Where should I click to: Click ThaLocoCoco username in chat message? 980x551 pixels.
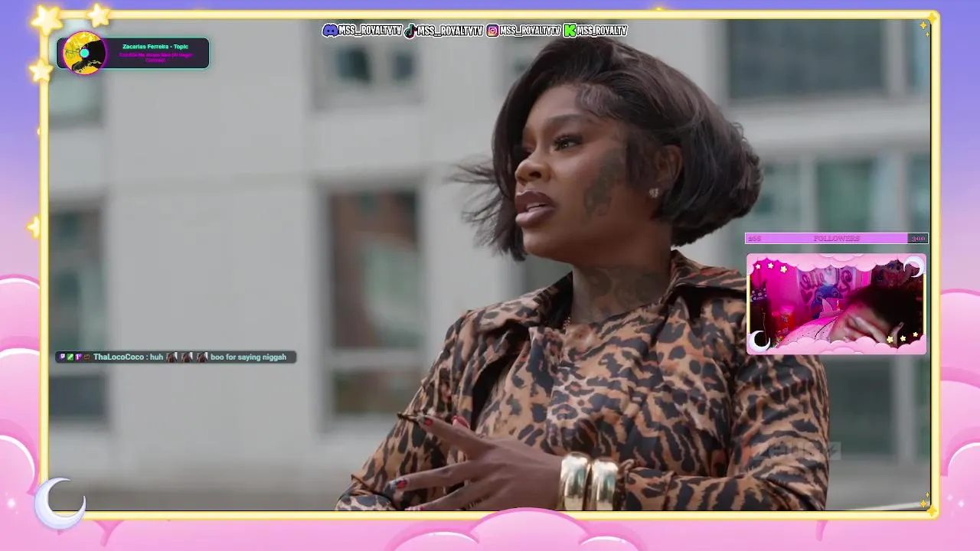pos(118,357)
